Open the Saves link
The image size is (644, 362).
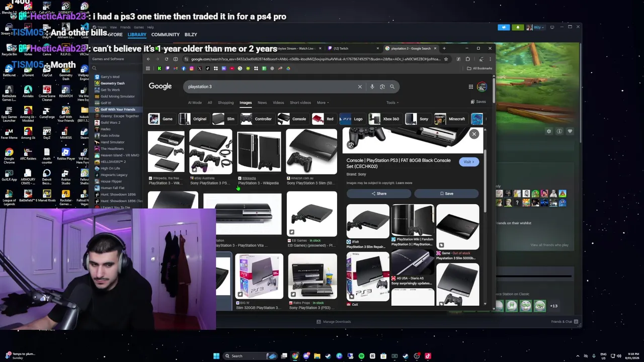478,102
